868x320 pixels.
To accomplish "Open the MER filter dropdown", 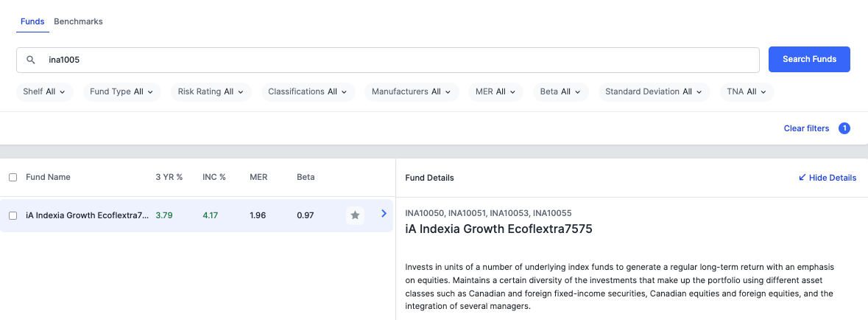I will tap(495, 92).
